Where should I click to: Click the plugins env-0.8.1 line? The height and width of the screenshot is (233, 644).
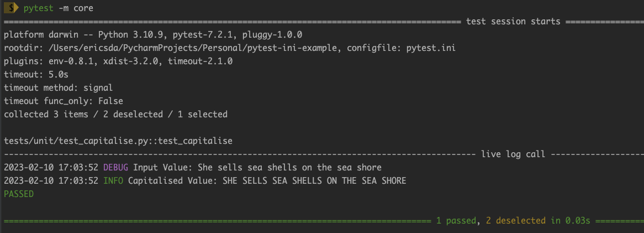click(118, 61)
